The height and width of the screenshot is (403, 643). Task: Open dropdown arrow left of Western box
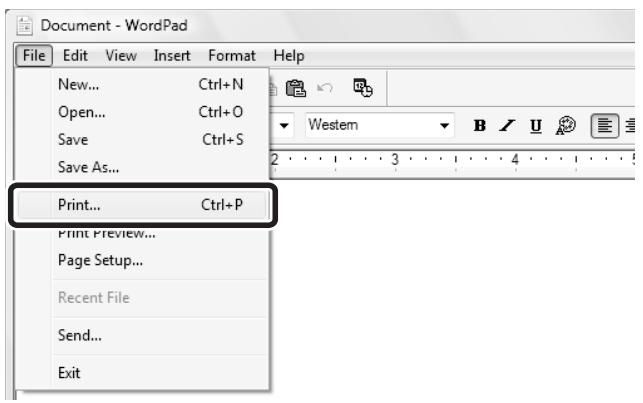point(284,125)
